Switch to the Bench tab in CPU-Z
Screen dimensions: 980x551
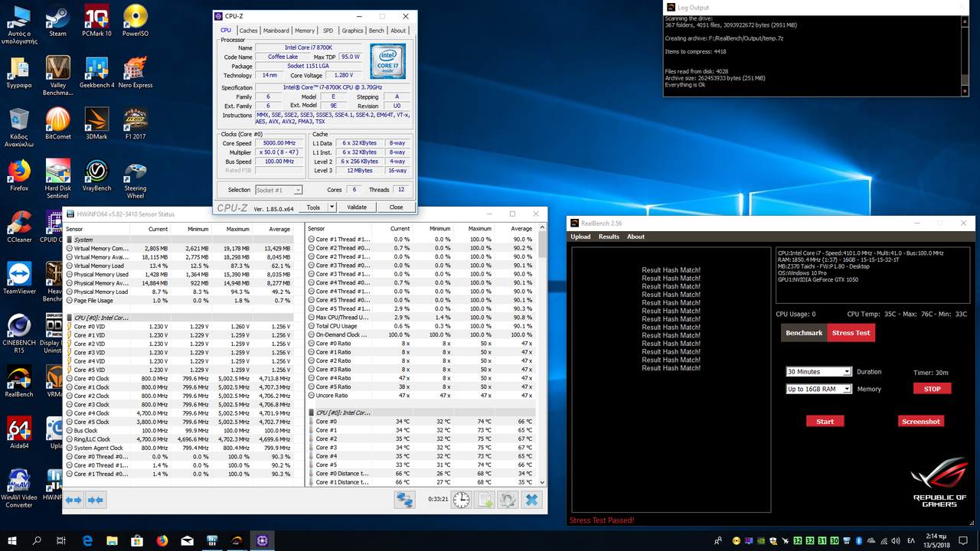coord(377,31)
